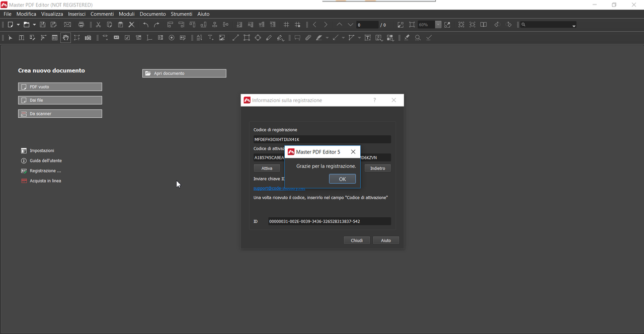
Task: Click the envelope email icon
Action: 67,25
